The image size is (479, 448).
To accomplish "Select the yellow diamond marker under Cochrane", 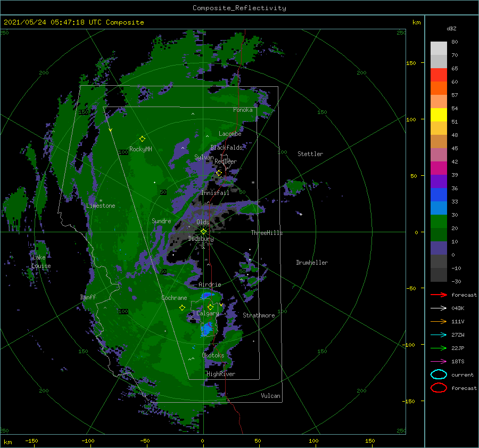I will [182, 308].
